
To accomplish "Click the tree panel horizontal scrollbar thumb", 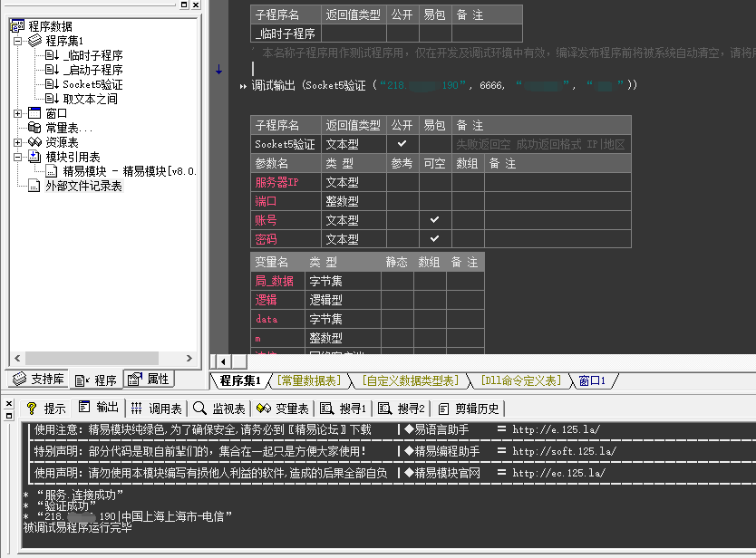I will click(x=92, y=358).
